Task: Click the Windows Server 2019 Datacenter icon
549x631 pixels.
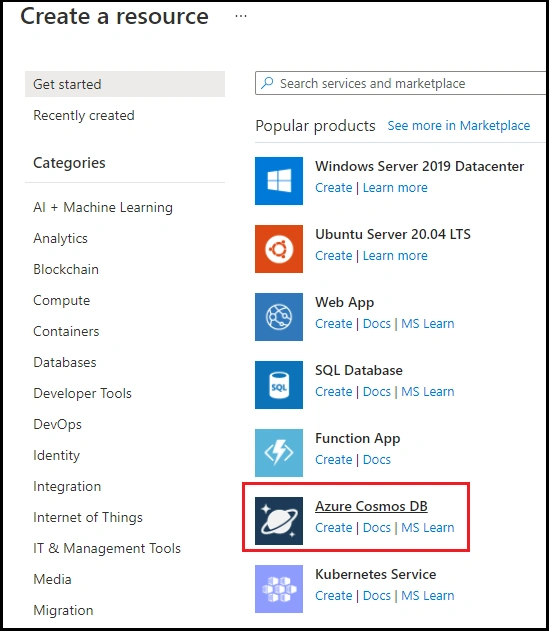Action: pos(279,181)
